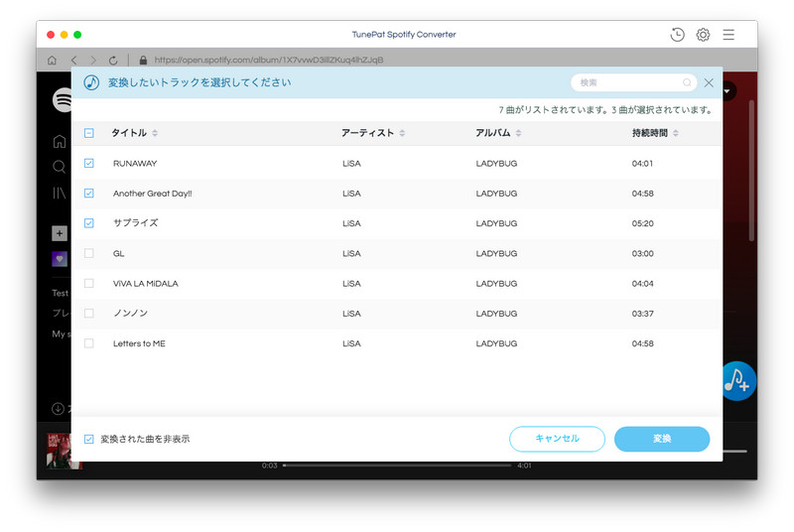Click the install app download icon
The width and height of the screenshot is (794, 532).
click(x=58, y=409)
